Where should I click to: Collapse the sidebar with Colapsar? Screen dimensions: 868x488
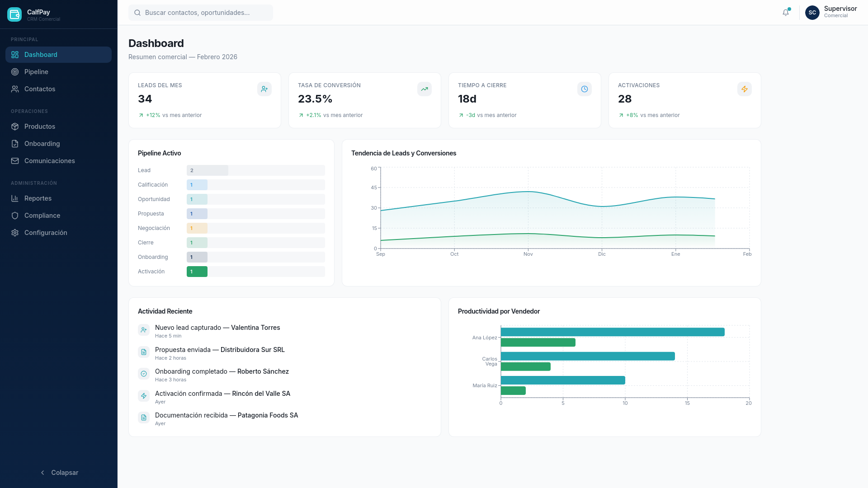click(x=59, y=473)
